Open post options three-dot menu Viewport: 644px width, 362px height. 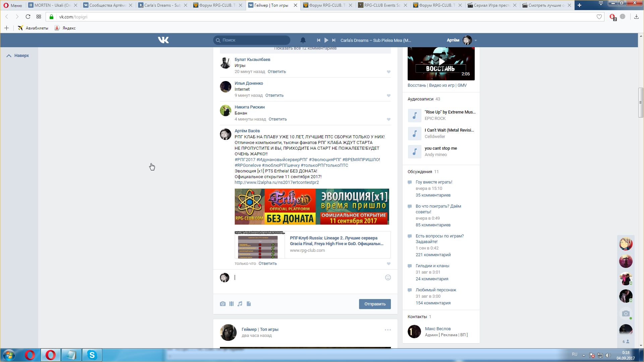click(x=388, y=330)
